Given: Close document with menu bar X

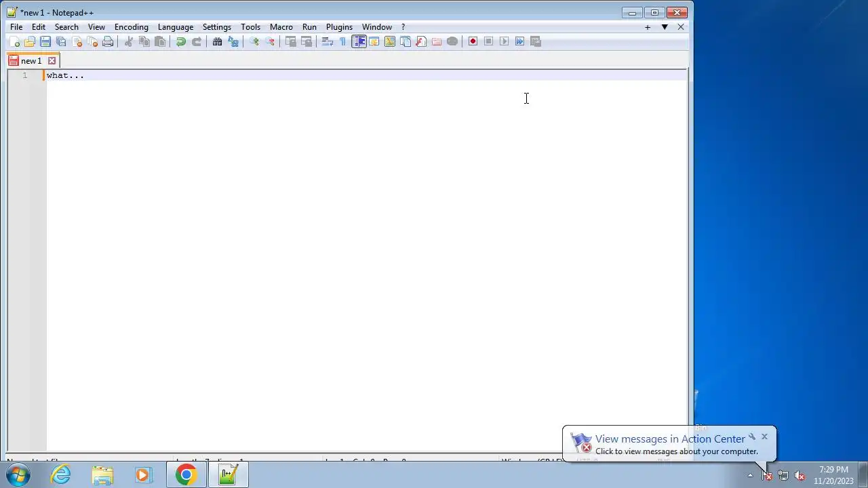Looking at the screenshot, I should (681, 27).
